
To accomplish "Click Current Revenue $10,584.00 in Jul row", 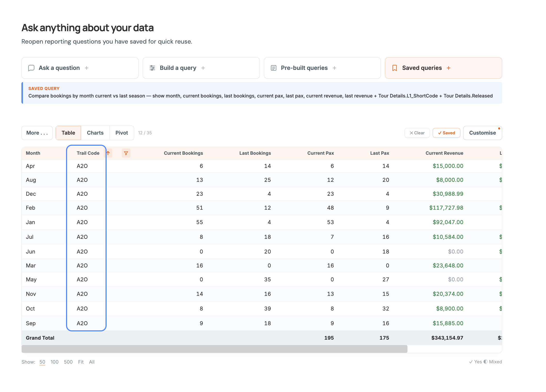I will coord(448,237).
